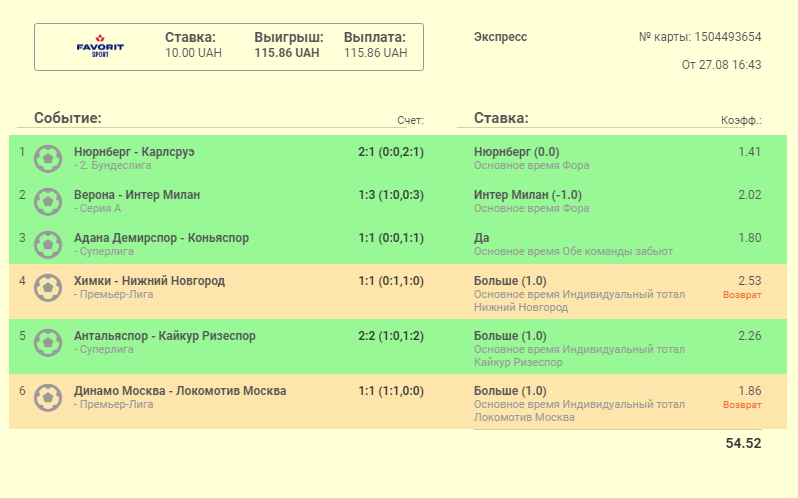798x498 pixels.
Task: Click the date От 27.08 16:43
Action: 722,65
